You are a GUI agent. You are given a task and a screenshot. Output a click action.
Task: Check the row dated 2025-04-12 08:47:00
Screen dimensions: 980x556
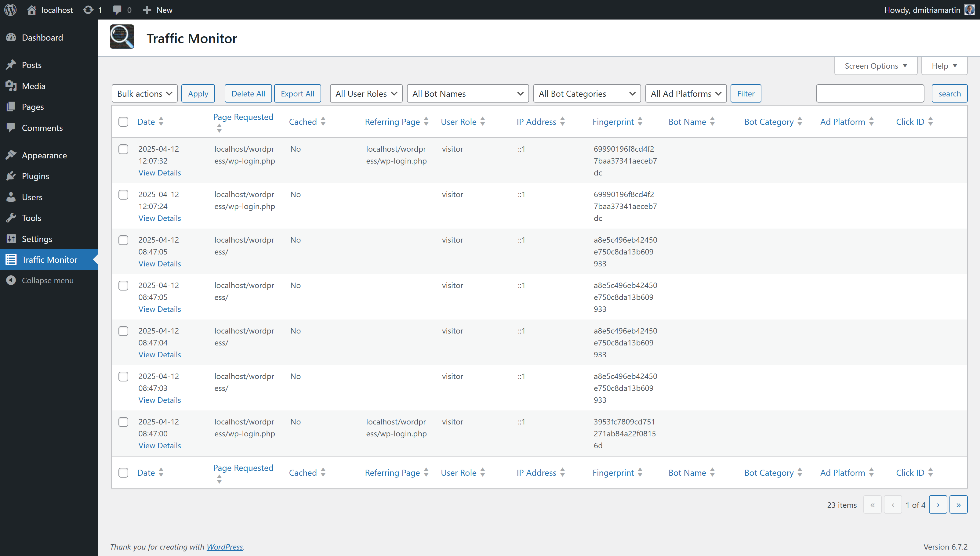[x=123, y=422]
